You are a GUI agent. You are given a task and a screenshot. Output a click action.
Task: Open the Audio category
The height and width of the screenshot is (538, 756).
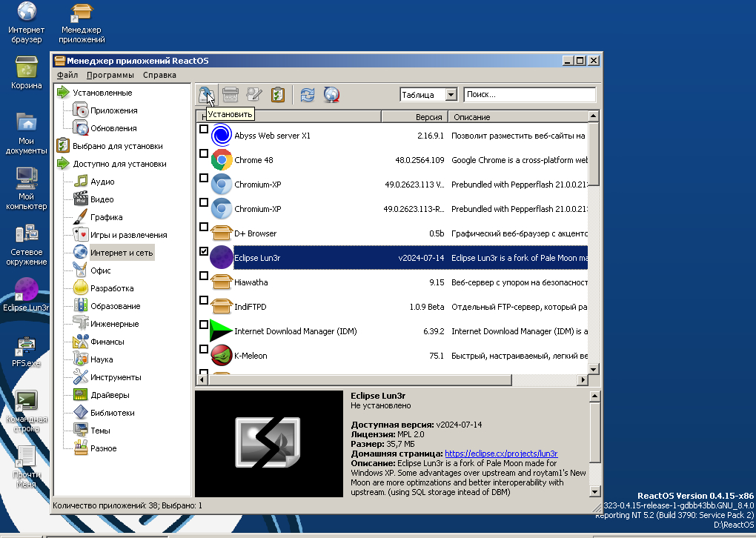pyautogui.click(x=102, y=182)
